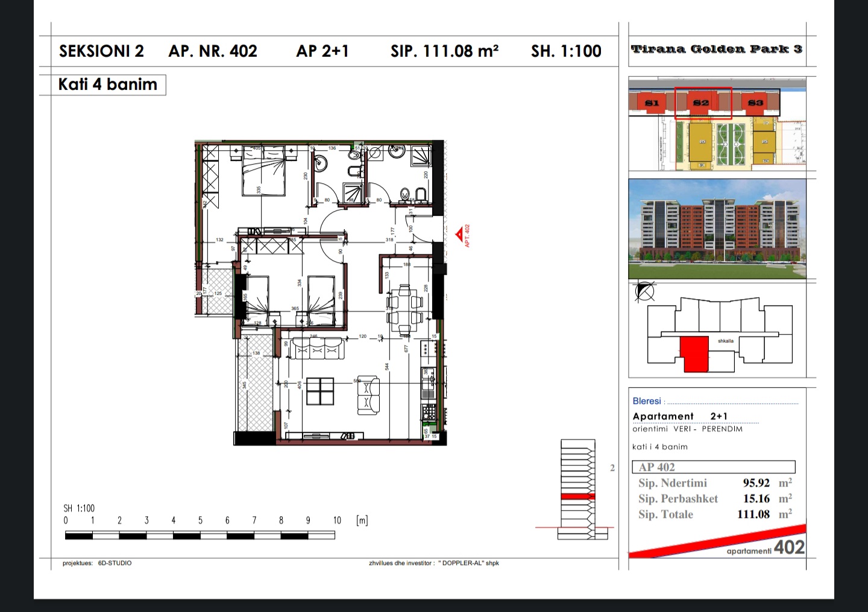Click the "apartamenti 402" footer label
The width and height of the screenshot is (868, 612).
(x=766, y=548)
